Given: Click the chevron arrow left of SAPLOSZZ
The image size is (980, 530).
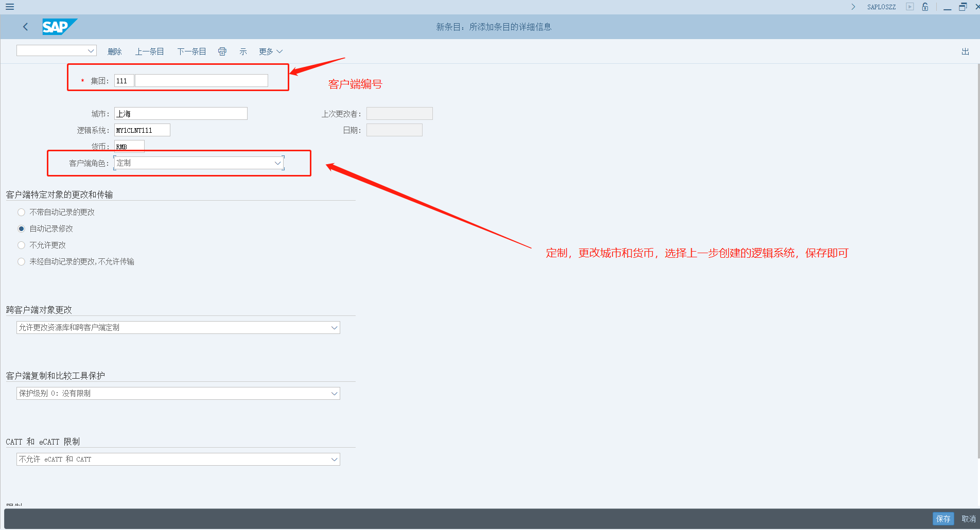Looking at the screenshot, I should click(853, 7).
